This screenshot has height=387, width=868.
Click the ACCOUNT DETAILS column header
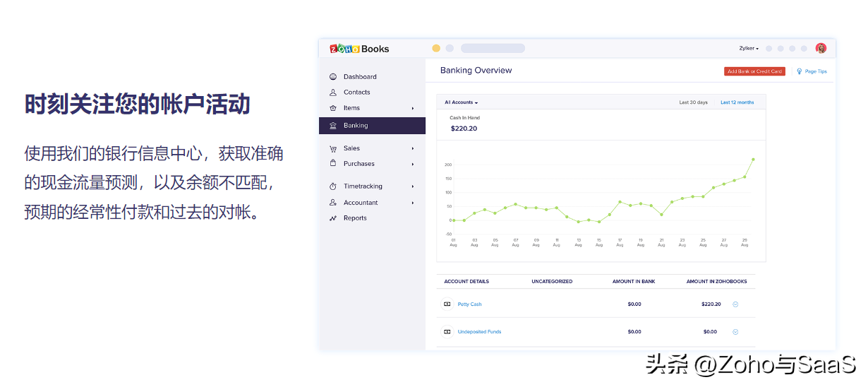coord(466,282)
